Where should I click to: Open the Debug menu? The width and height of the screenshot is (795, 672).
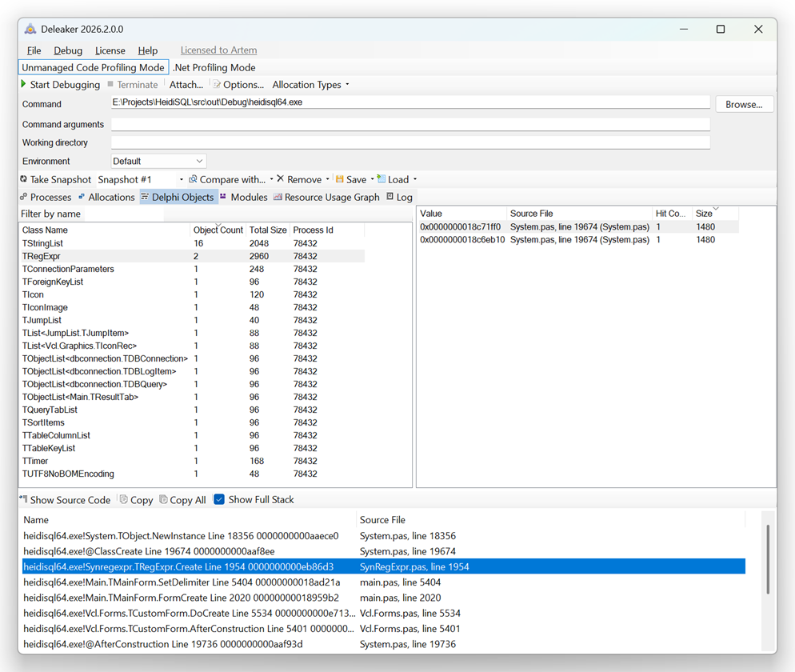coord(68,50)
